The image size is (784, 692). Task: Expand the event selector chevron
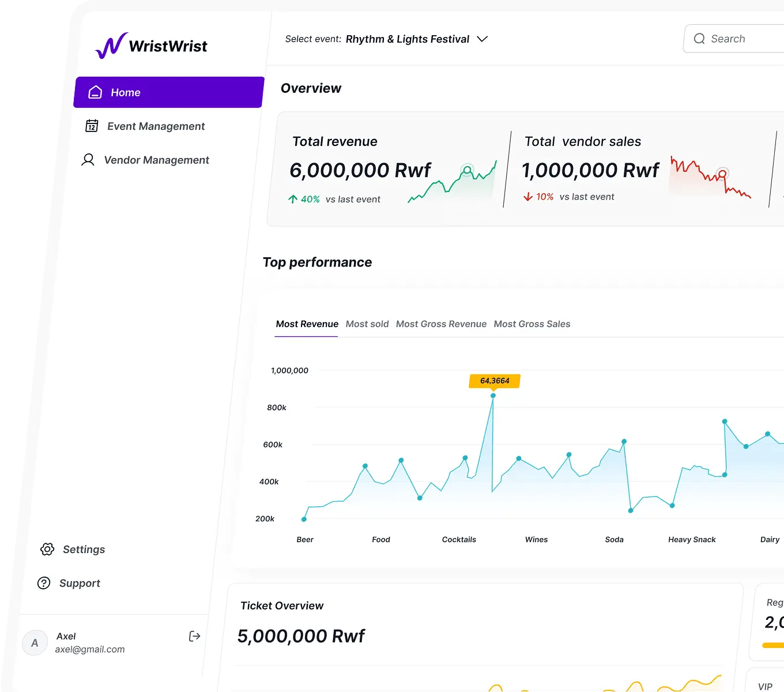pos(483,39)
